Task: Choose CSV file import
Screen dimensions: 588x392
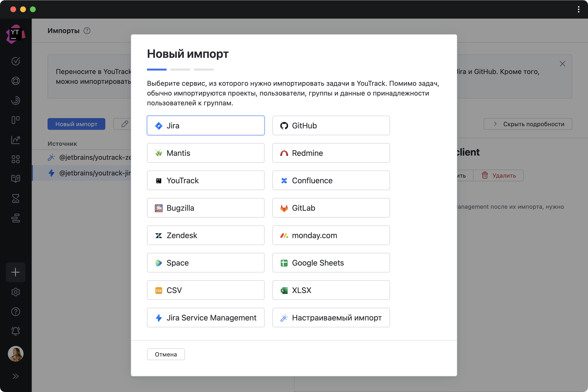Action: pos(206,290)
